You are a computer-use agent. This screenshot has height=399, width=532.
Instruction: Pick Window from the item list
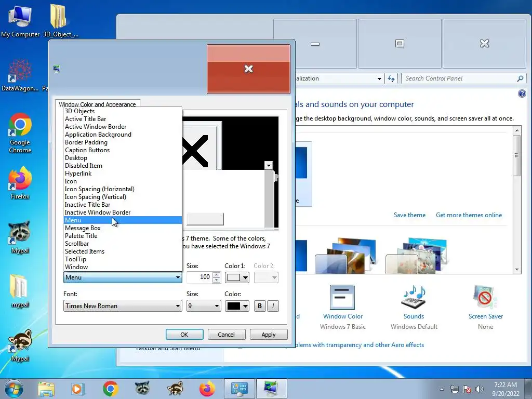pos(123,267)
